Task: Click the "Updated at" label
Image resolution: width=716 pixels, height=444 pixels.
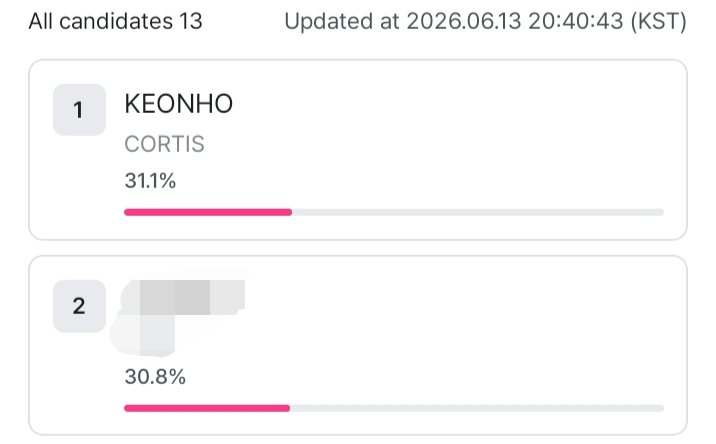Action: pyautogui.click(x=342, y=21)
